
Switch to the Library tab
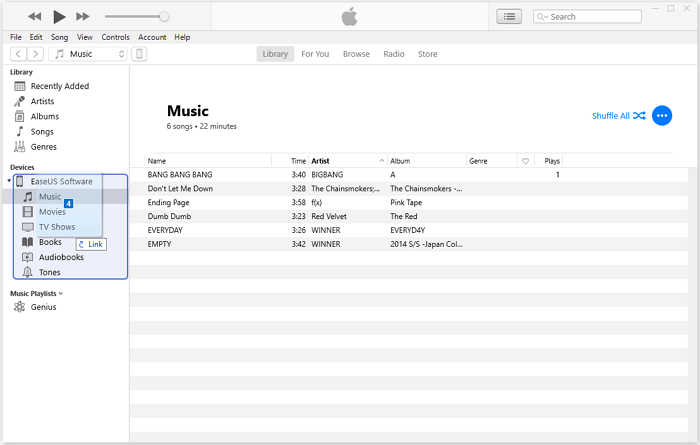(x=275, y=54)
